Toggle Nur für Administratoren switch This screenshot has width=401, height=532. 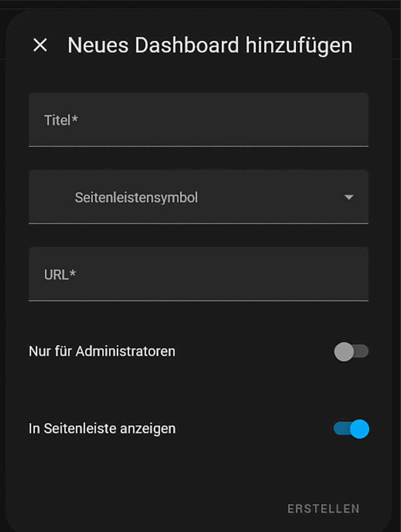[351, 351]
